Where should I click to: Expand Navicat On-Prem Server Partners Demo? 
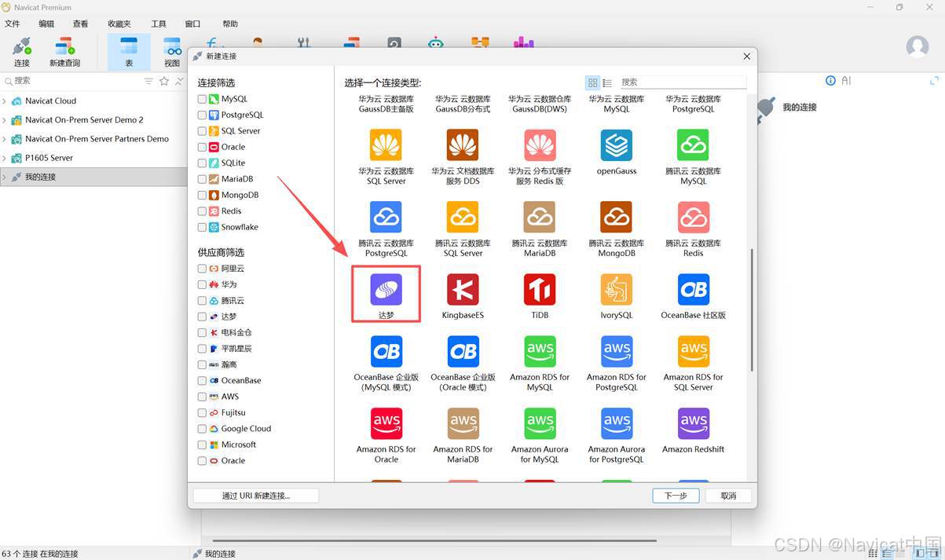pos(4,139)
